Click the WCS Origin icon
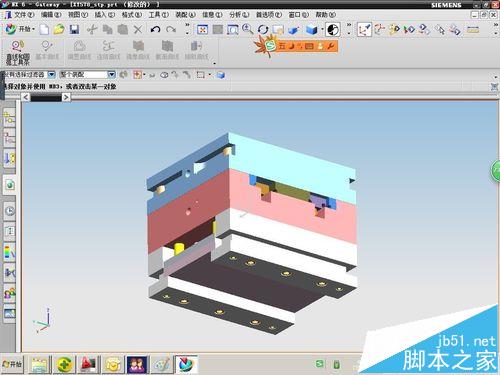The width and height of the screenshot is (500, 375). (394, 29)
